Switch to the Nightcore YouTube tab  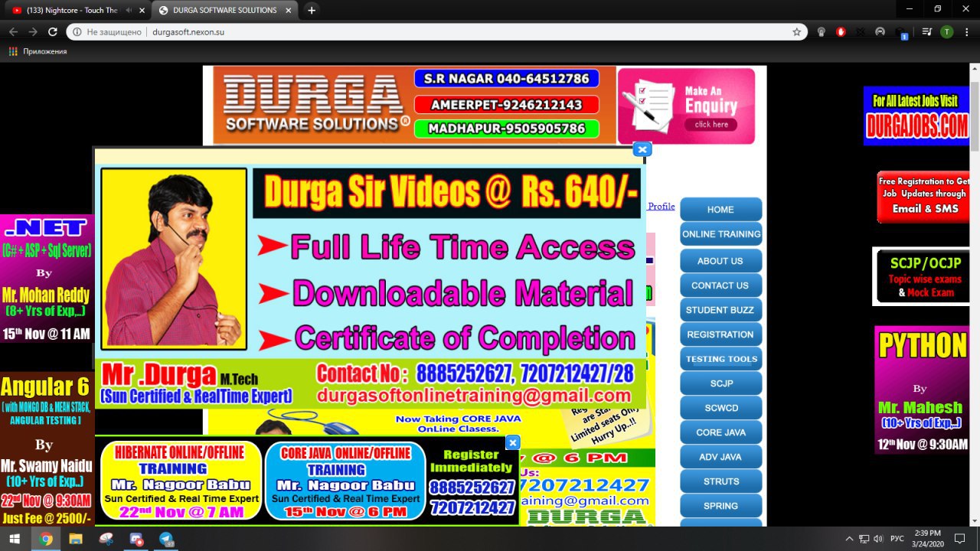click(73, 11)
